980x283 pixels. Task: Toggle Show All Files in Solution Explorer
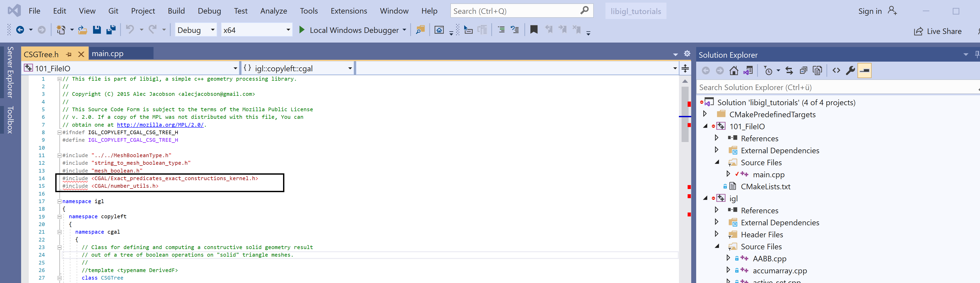(x=817, y=70)
